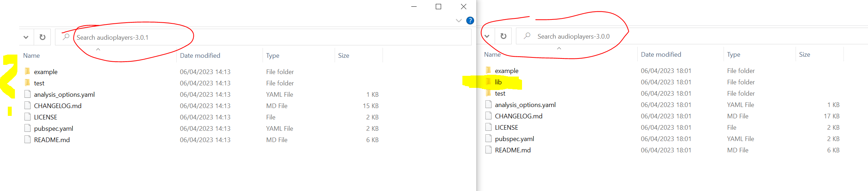Select 'README.md' name in audioplayers-3.0.1 list
The width and height of the screenshot is (868, 191).
pyautogui.click(x=52, y=140)
